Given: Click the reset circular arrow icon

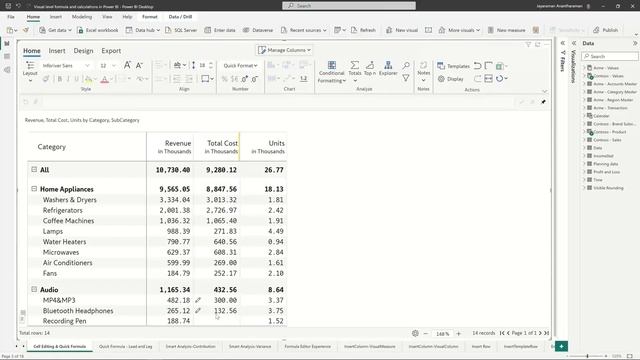Looking at the screenshot, I should point(500,78).
